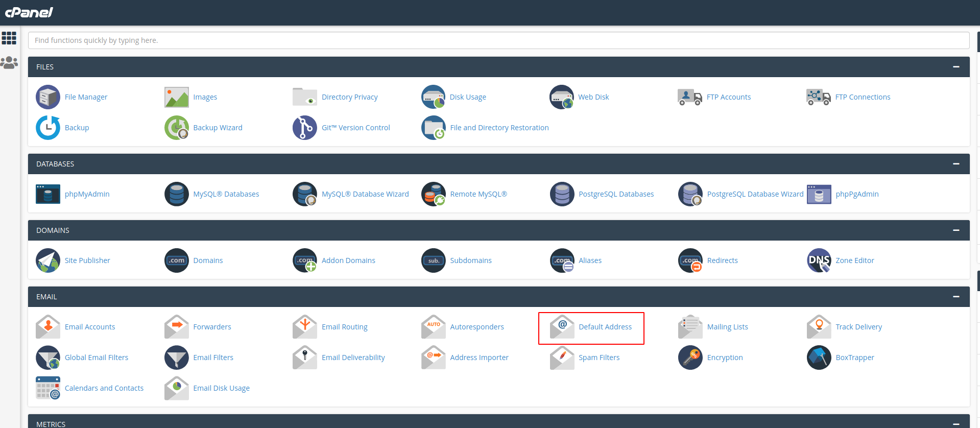This screenshot has width=980, height=428.
Task: Click the FTP Accounts truck icon
Action: [690, 97]
